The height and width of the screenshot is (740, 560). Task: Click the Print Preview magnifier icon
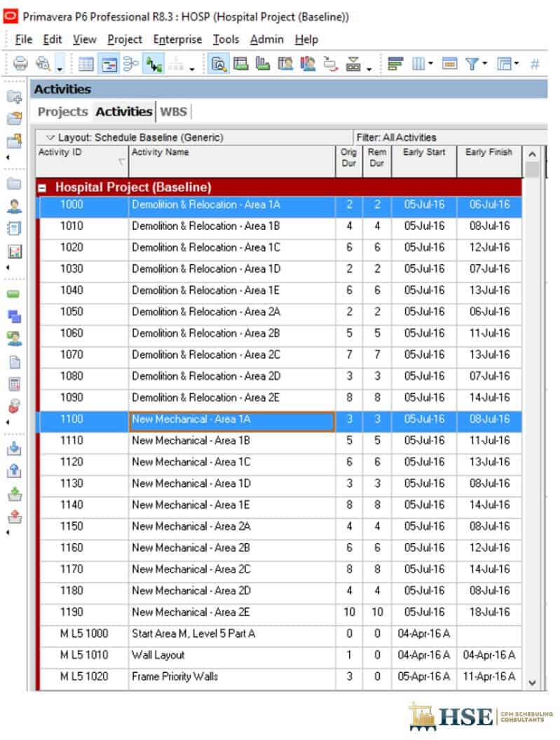[x=42, y=64]
